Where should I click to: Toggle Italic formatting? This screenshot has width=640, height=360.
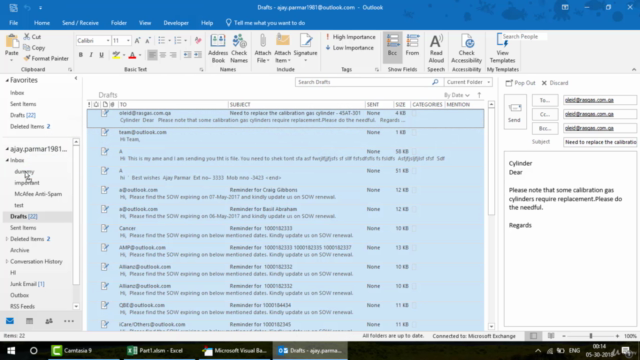91,55
